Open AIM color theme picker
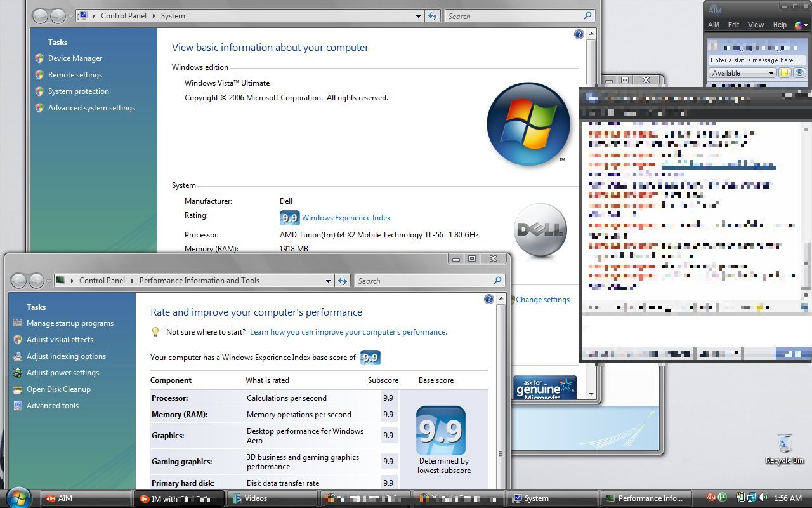Screen dimensions: 812x508 coord(801,25)
